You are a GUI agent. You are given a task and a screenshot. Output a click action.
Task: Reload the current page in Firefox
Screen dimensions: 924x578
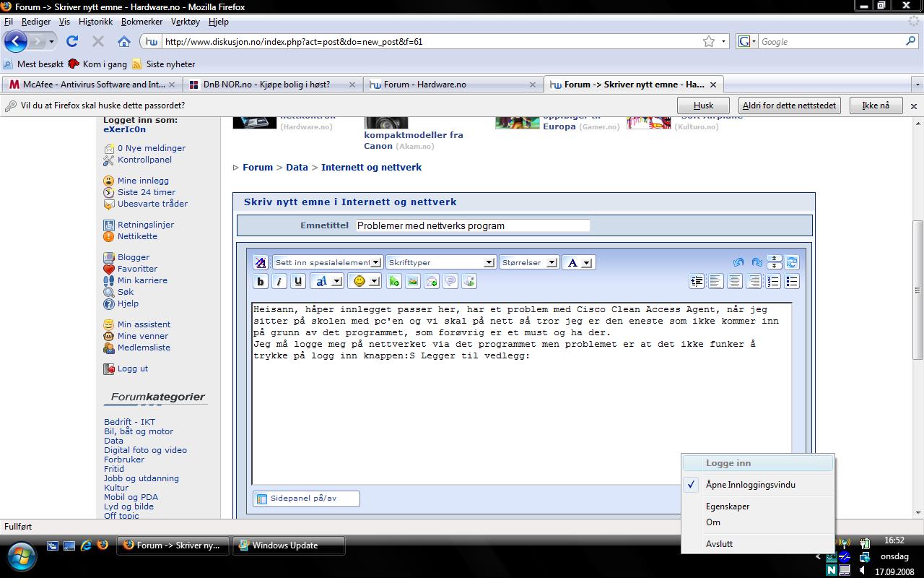(x=72, y=41)
